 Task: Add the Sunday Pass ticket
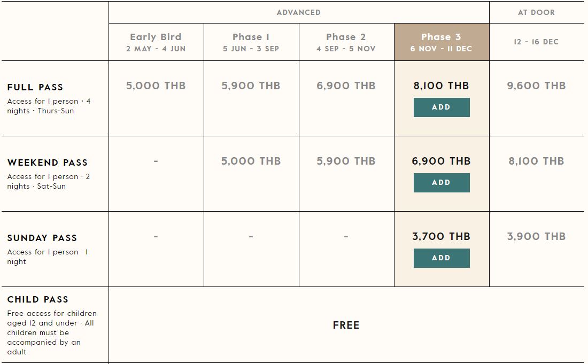(442, 258)
